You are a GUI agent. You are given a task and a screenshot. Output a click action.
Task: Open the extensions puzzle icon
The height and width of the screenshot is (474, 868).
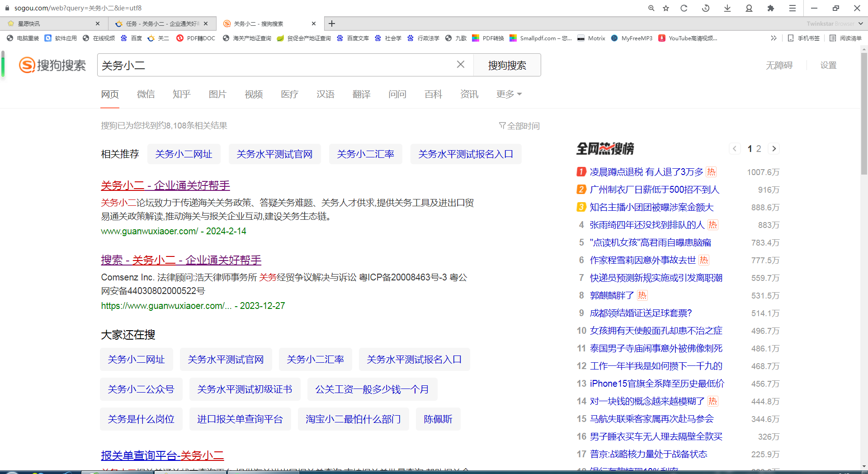pos(771,8)
